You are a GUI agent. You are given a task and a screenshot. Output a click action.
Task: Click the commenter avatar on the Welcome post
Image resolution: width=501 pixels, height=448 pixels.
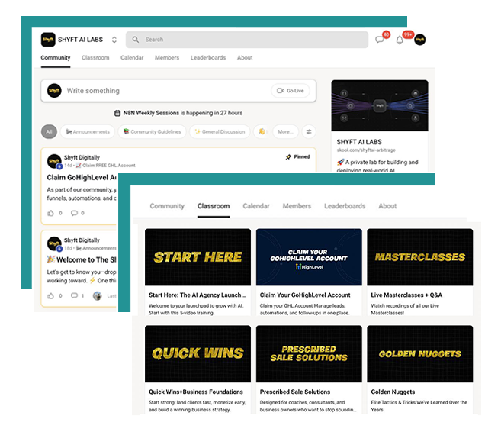(x=97, y=296)
